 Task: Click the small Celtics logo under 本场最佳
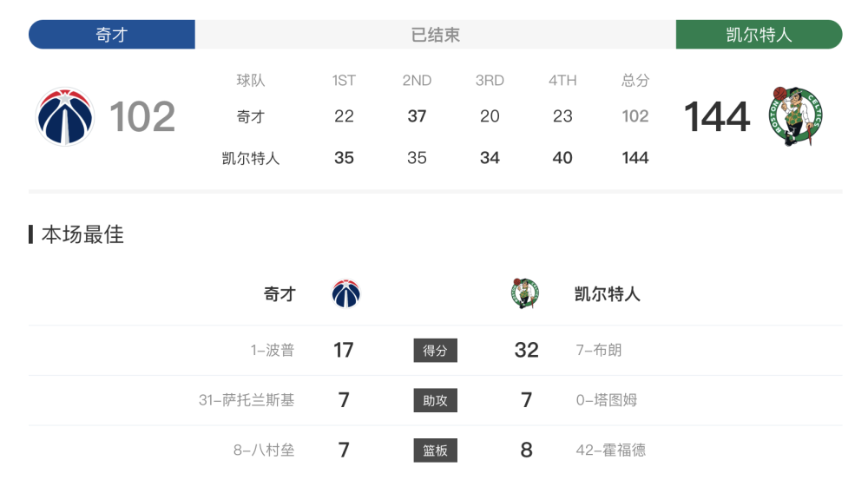pos(525,293)
